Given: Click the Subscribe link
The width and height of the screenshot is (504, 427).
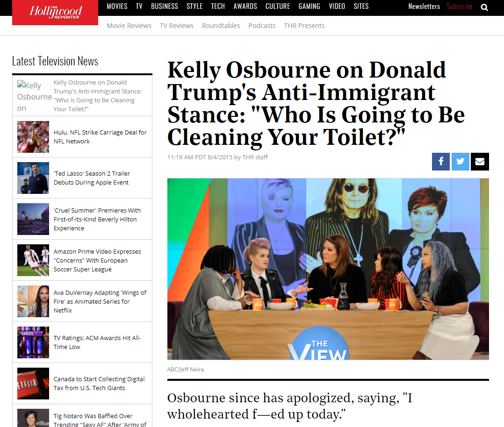Looking at the screenshot, I should [x=459, y=6].
